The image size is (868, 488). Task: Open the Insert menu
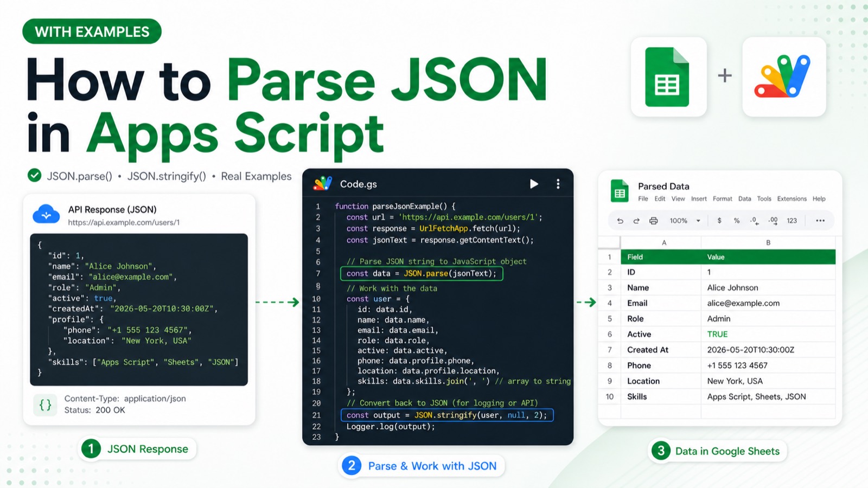click(x=699, y=199)
